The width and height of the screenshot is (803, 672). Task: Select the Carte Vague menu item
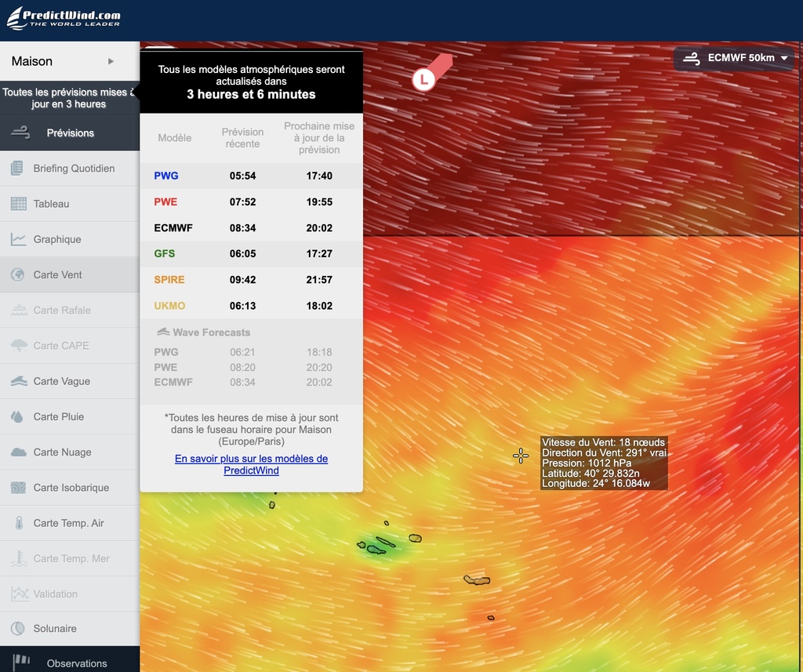70,381
